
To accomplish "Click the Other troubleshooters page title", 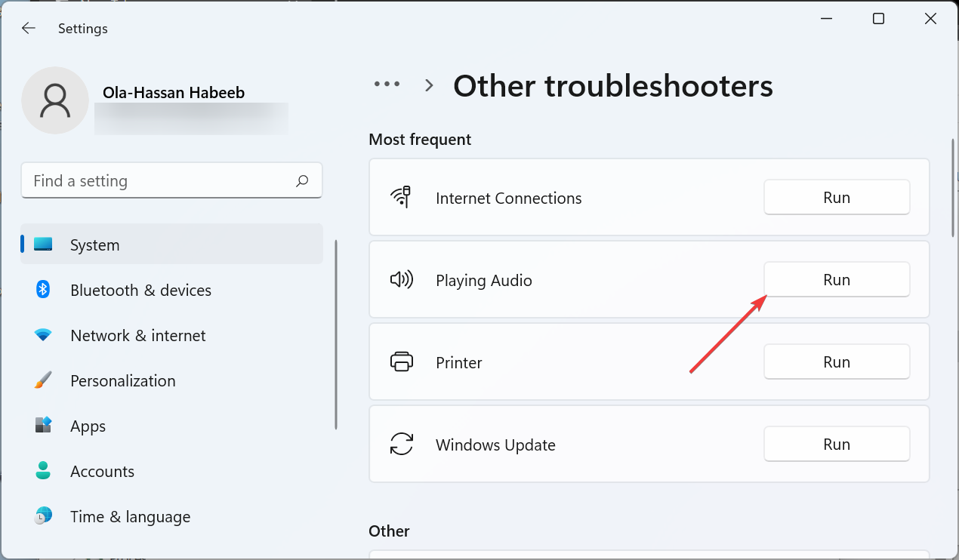I will pyautogui.click(x=613, y=86).
